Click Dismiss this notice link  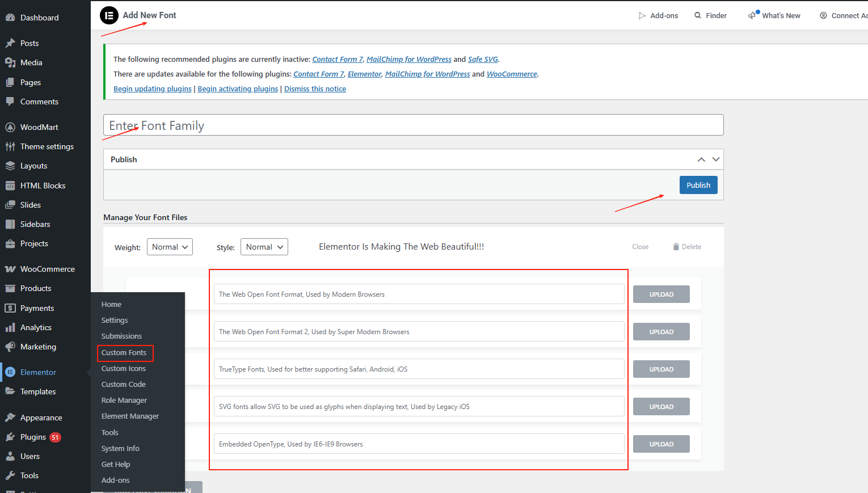[x=315, y=89]
